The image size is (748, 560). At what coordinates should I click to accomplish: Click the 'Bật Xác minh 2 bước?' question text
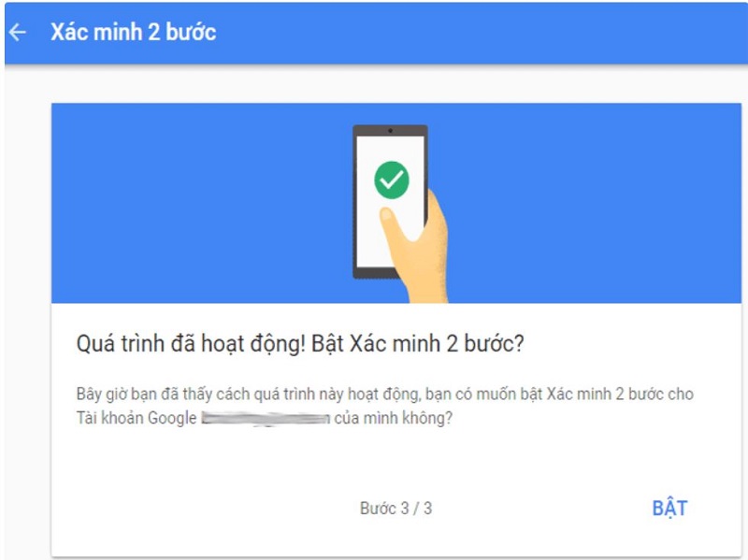tap(417, 343)
